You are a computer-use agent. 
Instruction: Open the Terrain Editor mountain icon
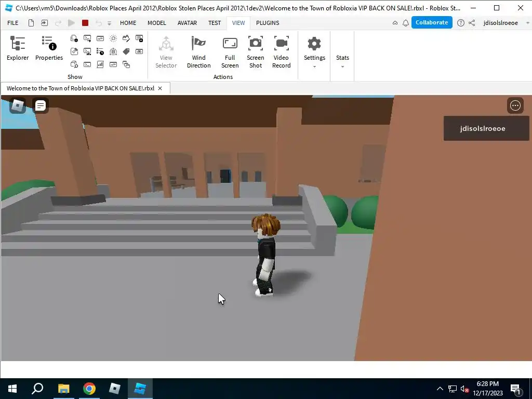126,38
